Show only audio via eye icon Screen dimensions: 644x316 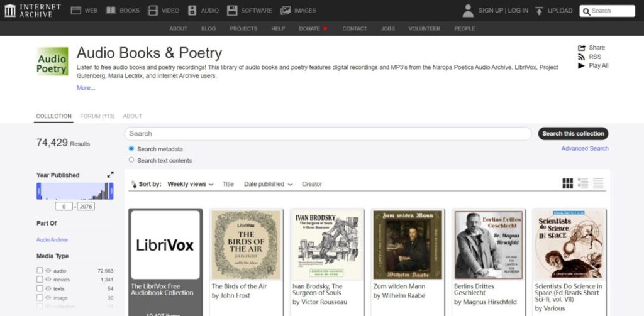[x=48, y=270]
